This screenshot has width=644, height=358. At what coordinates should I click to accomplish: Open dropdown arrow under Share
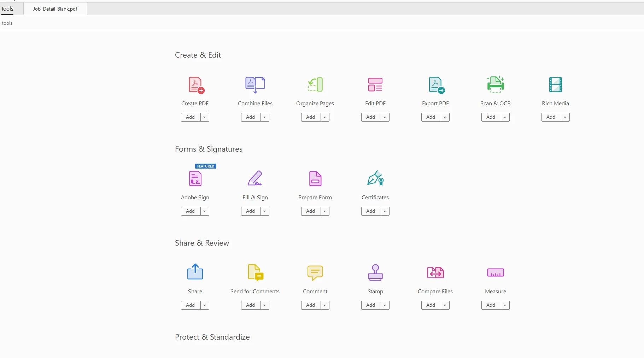pyautogui.click(x=205, y=305)
